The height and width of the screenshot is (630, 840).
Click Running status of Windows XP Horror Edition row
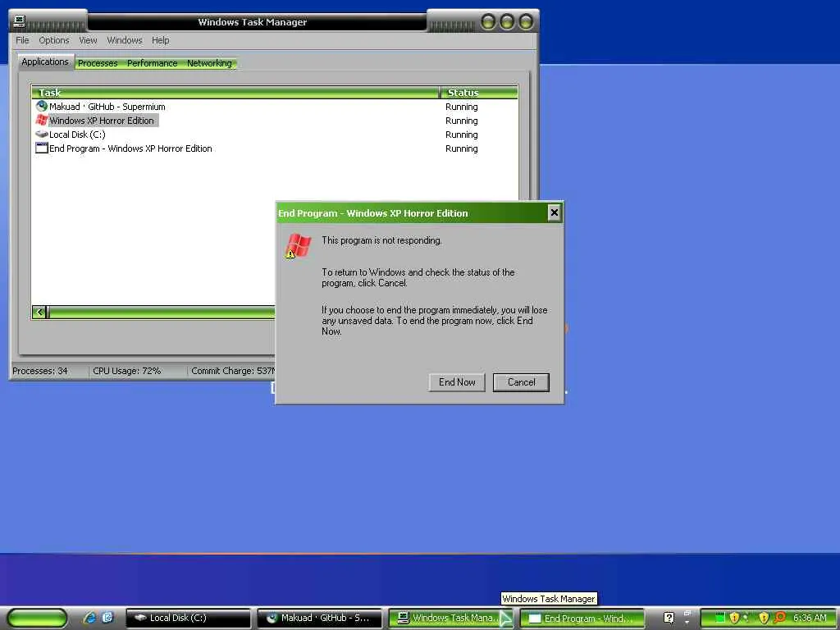(x=461, y=121)
